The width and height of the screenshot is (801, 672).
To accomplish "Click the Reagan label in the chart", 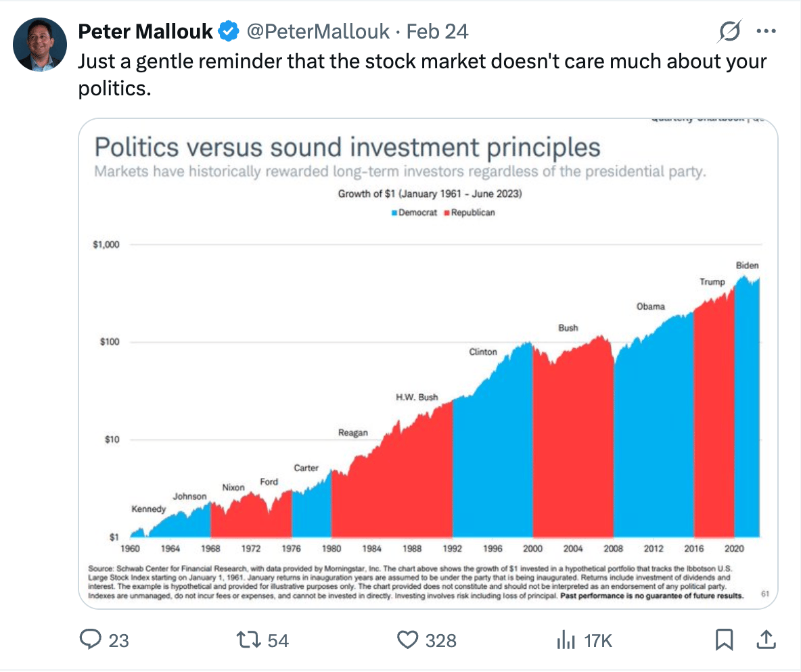I will pyautogui.click(x=352, y=433).
